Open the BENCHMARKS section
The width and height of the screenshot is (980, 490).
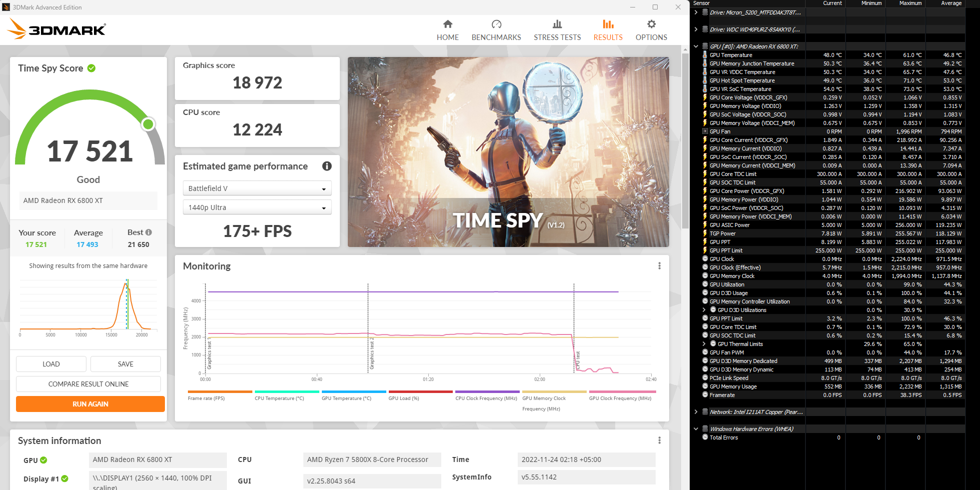pos(496,30)
